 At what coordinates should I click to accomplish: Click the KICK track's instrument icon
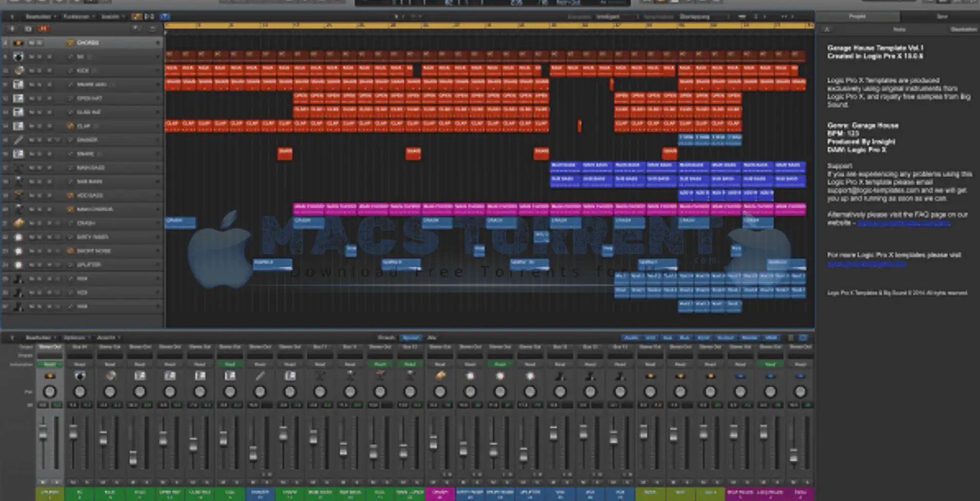click(18, 70)
